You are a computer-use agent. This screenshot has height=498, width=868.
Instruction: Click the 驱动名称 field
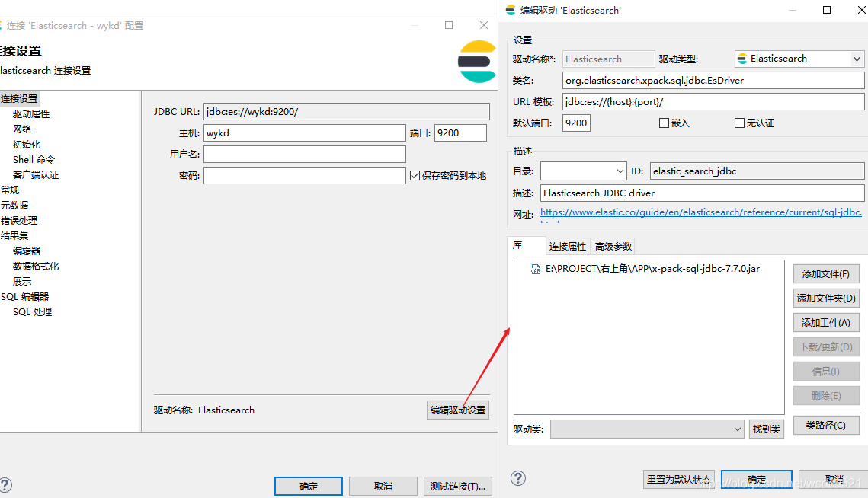pos(609,59)
